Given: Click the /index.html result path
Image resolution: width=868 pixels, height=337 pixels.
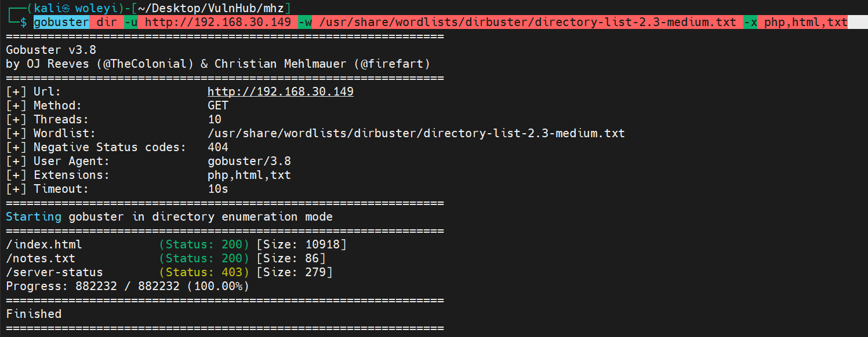Looking at the screenshot, I should (x=44, y=244).
